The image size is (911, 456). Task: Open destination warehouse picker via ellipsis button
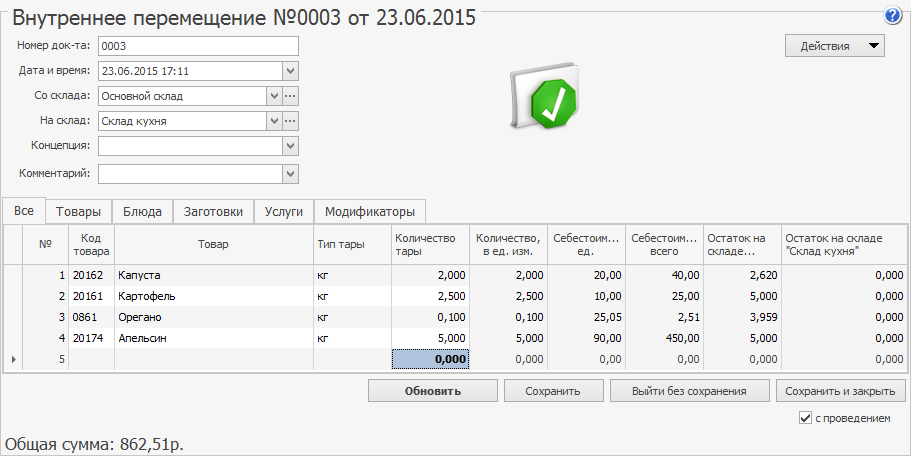pos(291,121)
